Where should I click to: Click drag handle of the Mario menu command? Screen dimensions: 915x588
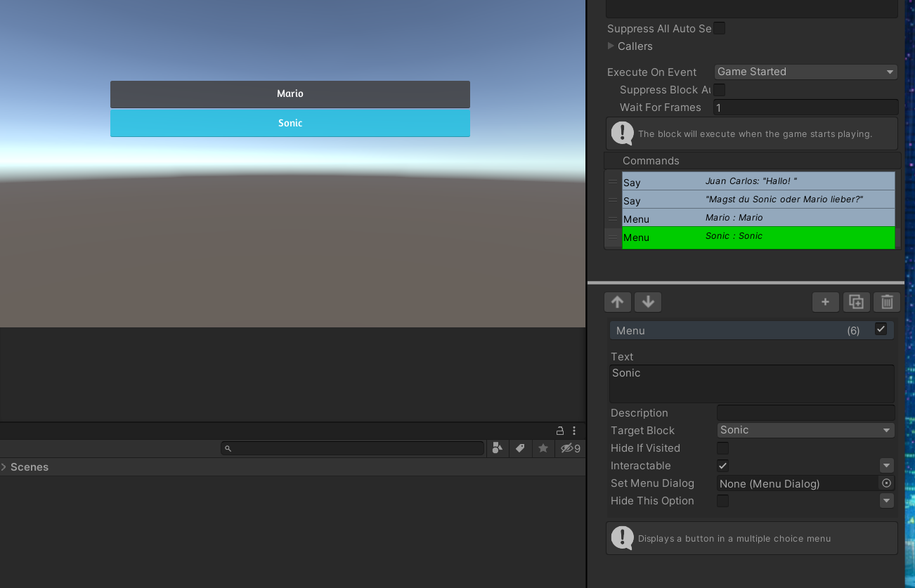click(x=613, y=218)
